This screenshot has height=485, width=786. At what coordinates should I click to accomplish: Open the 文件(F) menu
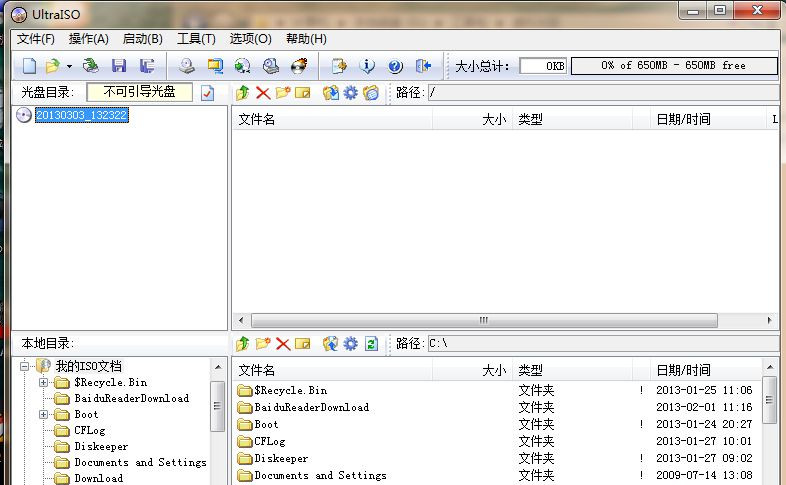36,39
